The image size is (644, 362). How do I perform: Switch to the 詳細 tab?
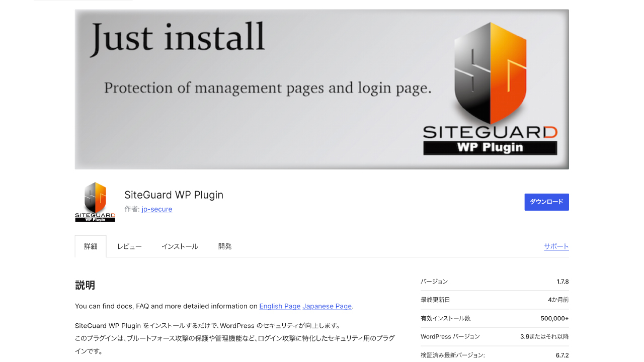[x=91, y=246]
